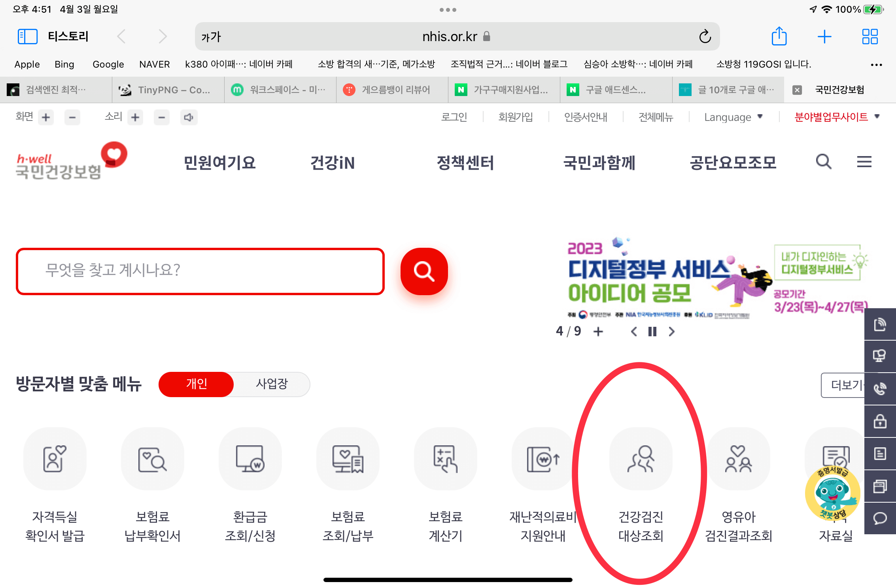896x588 pixels.
Task: Open the header magnifier search icon
Action: tap(824, 162)
